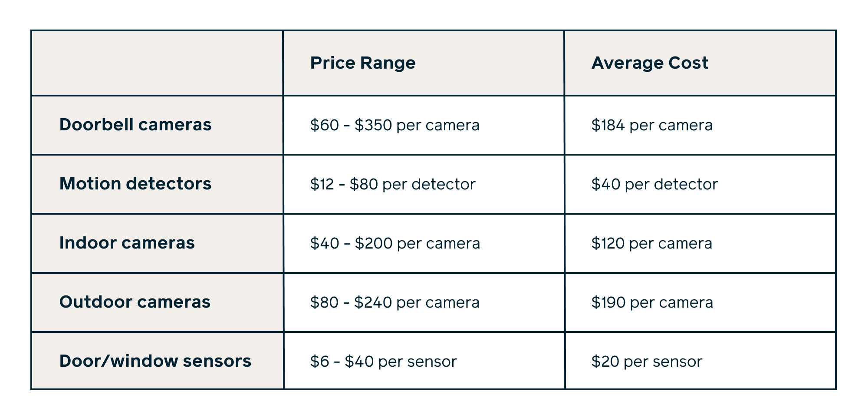Screen dimensions: 868x418
Task: Select the Door/window sensors row label
Action: coord(155,362)
